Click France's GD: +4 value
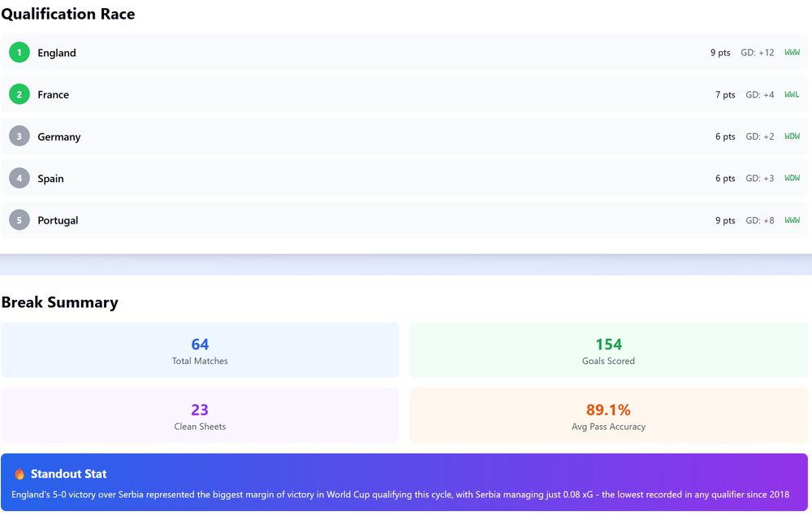Viewport: 812px width, 516px height. 760,95
